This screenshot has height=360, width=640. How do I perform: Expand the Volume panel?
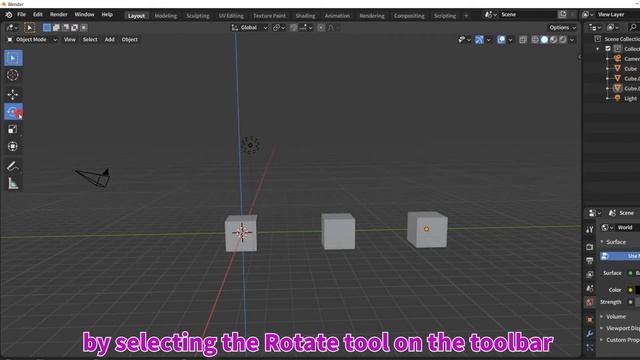602,316
